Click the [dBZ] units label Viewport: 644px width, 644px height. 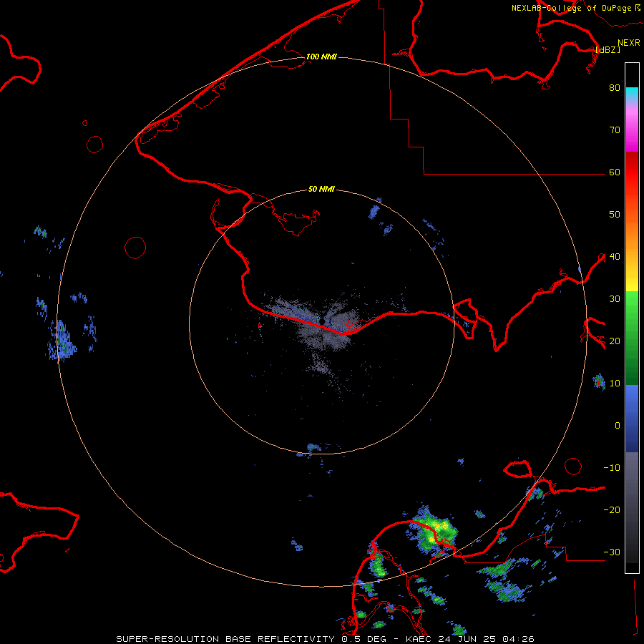pos(608,49)
